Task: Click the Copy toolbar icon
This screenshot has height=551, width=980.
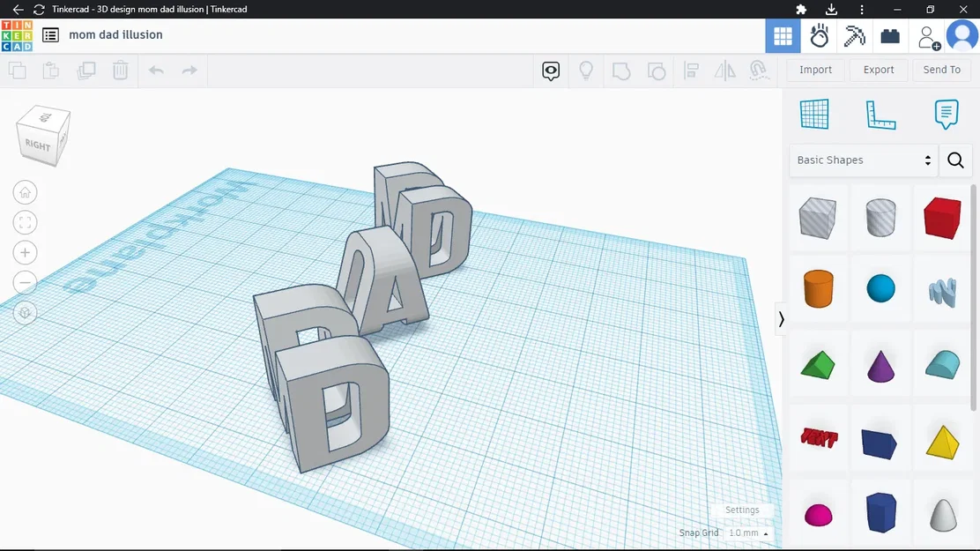Action: click(18, 71)
